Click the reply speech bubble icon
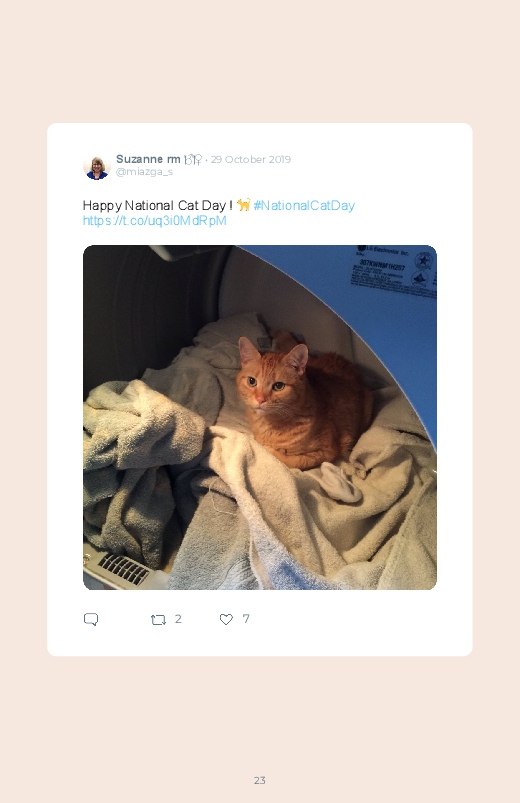Screen dimensions: 520x803 coord(91,619)
